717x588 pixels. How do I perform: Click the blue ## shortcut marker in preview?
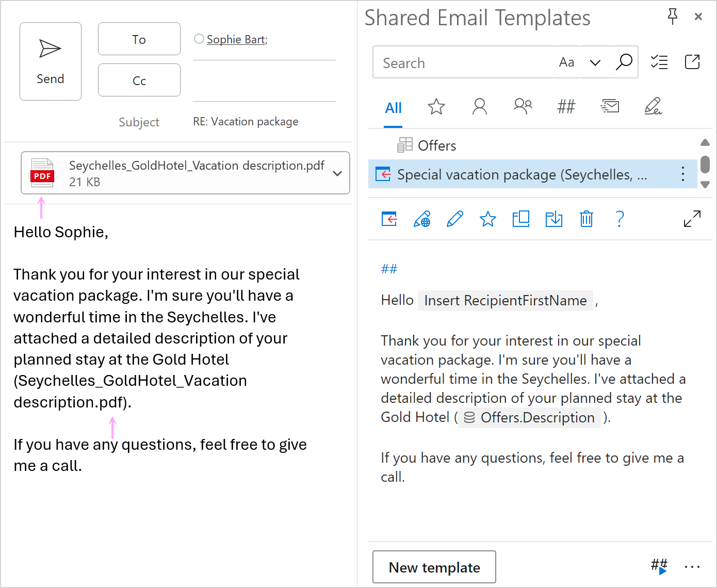pos(389,269)
